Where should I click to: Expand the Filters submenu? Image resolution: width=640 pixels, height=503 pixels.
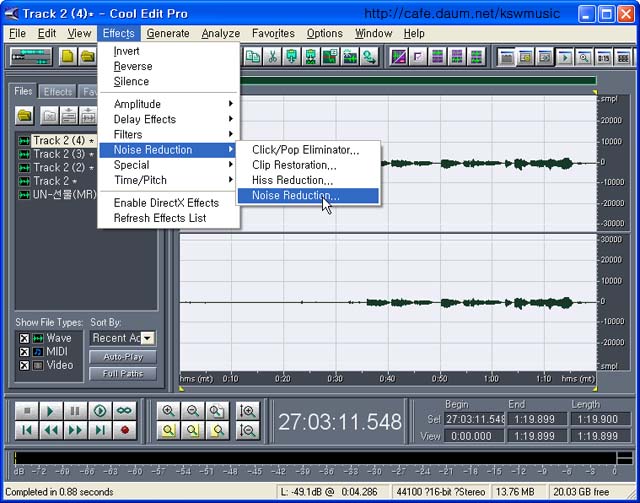[x=168, y=134]
